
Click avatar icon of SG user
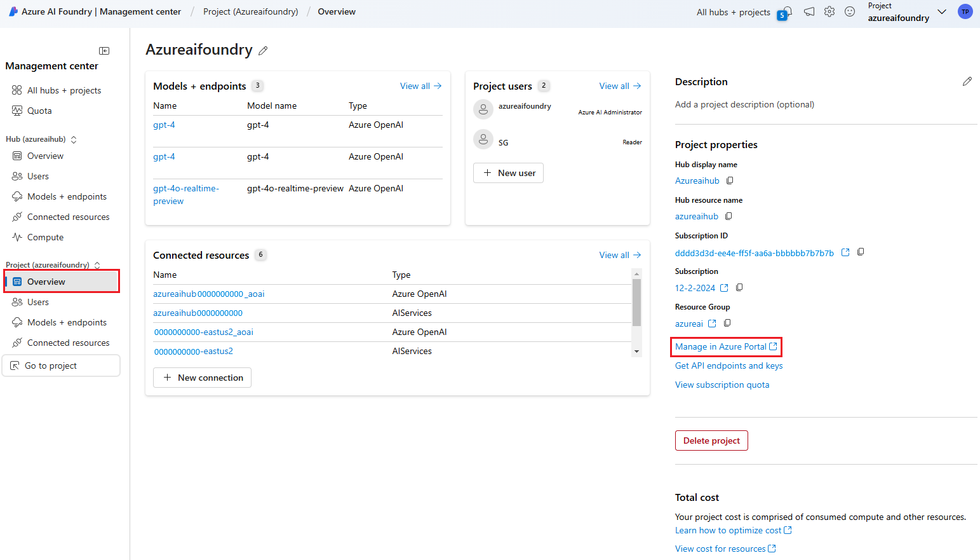click(483, 140)
